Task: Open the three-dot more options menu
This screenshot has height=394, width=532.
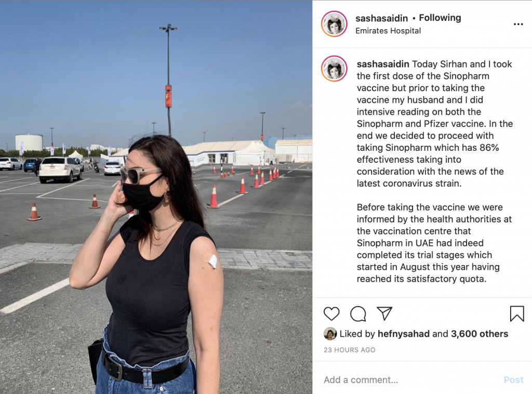Action: (x=518, y=24)
